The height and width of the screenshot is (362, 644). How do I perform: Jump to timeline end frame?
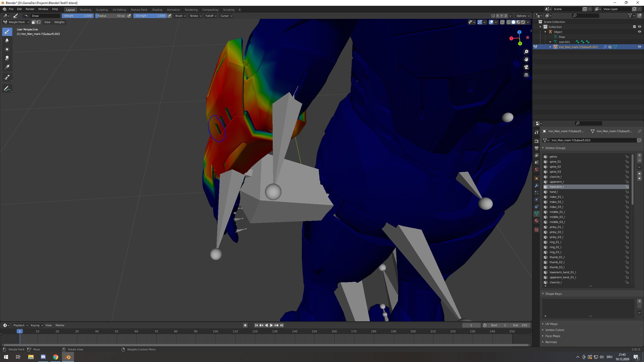point(282,325)
